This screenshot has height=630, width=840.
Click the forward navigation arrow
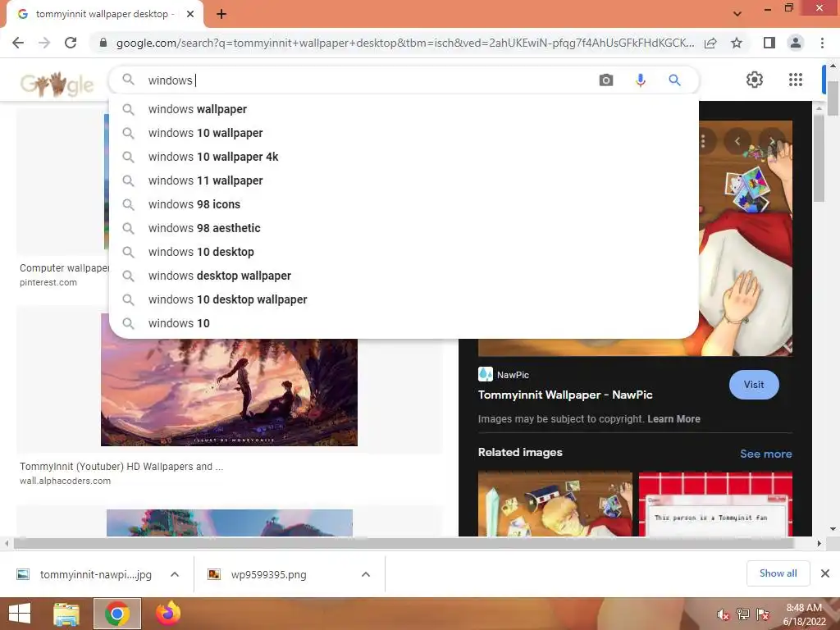pos(44,43)
